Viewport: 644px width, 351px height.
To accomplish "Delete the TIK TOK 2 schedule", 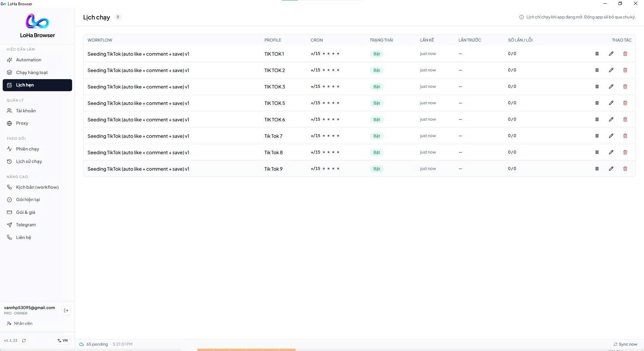I will (625, 70).
